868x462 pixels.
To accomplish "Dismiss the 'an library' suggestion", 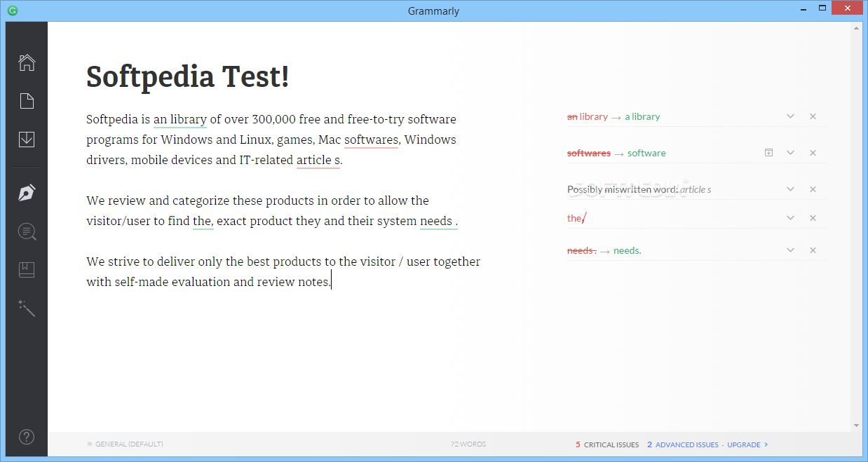I will (813, 116).
